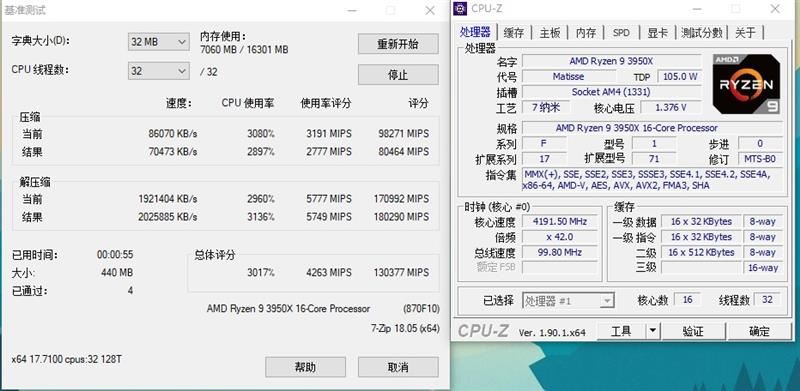800x391 pixels.
Task: Click the 大小 value 440 MB
Action: tap(117, 273)
